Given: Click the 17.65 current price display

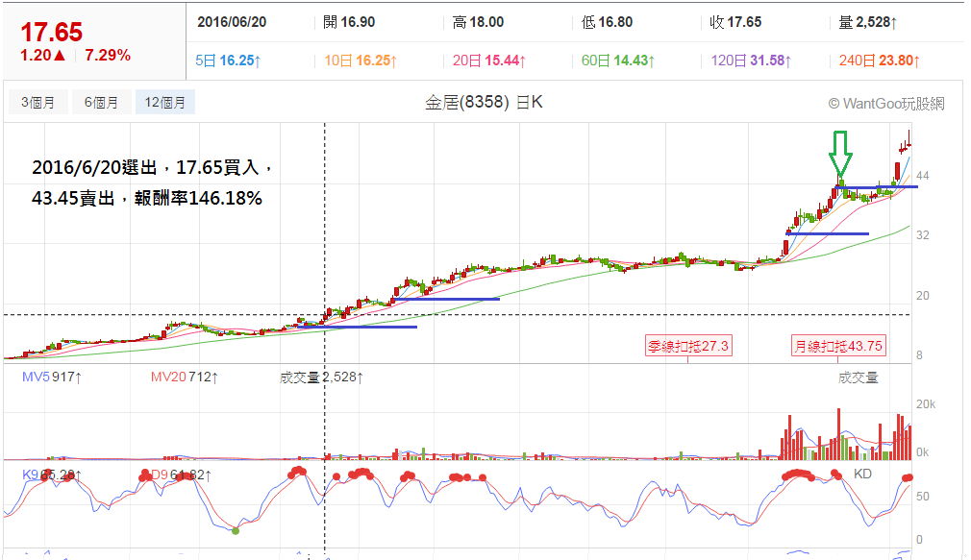Looking at the screenshot, I should (51, 32).
